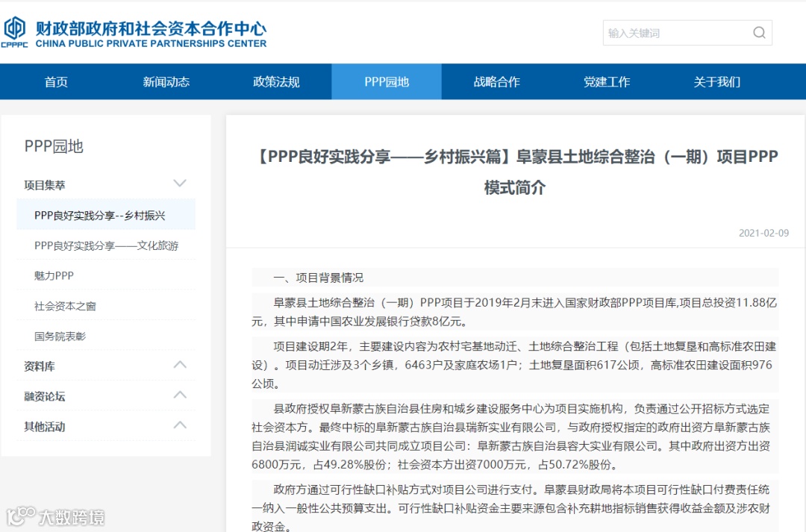Click the CPPPC logo icon
The image size is (806, 532).
pos(14,32)
